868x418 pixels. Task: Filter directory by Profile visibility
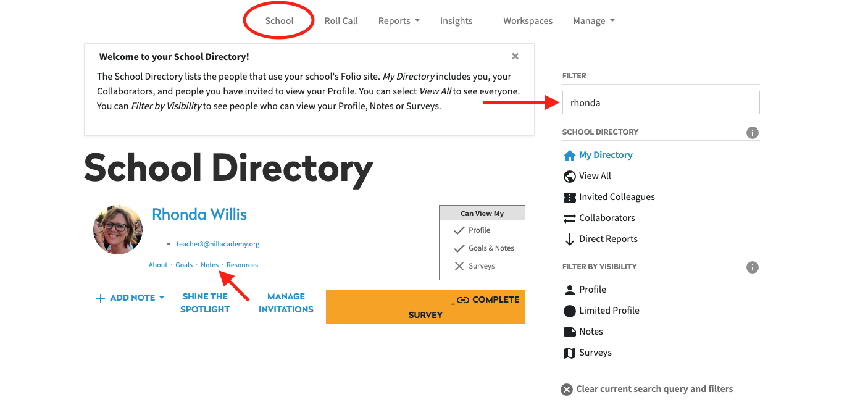coord(592,290)
